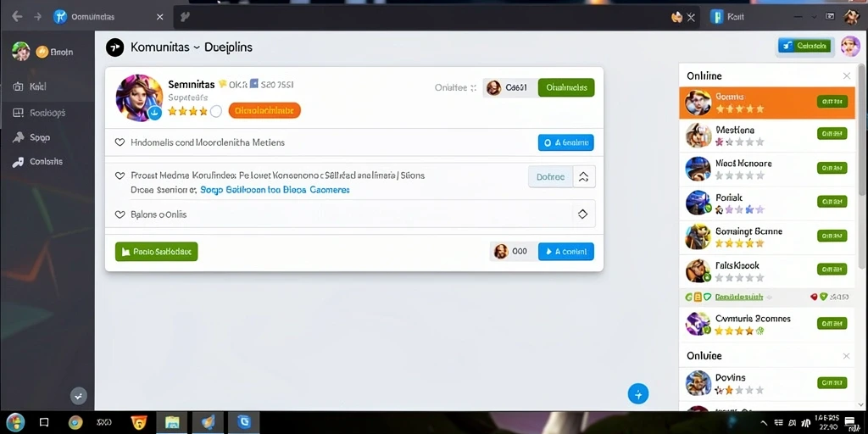868x434 pixels.
Task: Toggle the heart beside Hndomelis cond row
Action: tap(120, 142)
